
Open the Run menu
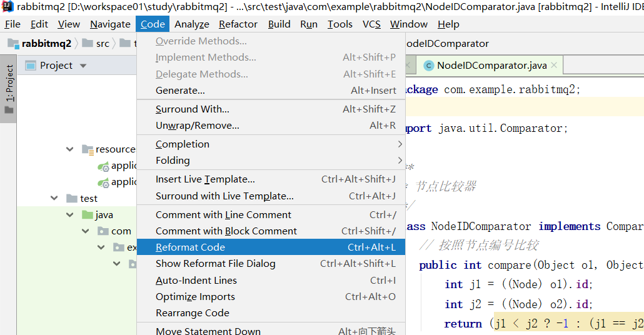(309, 24)
